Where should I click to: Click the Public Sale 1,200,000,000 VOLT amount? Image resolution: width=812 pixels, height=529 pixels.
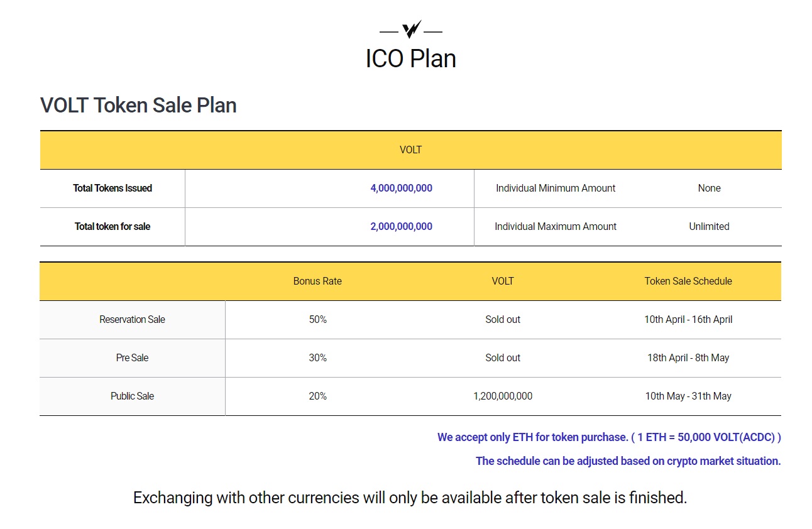pyautogui.click(x=503, y=396)
